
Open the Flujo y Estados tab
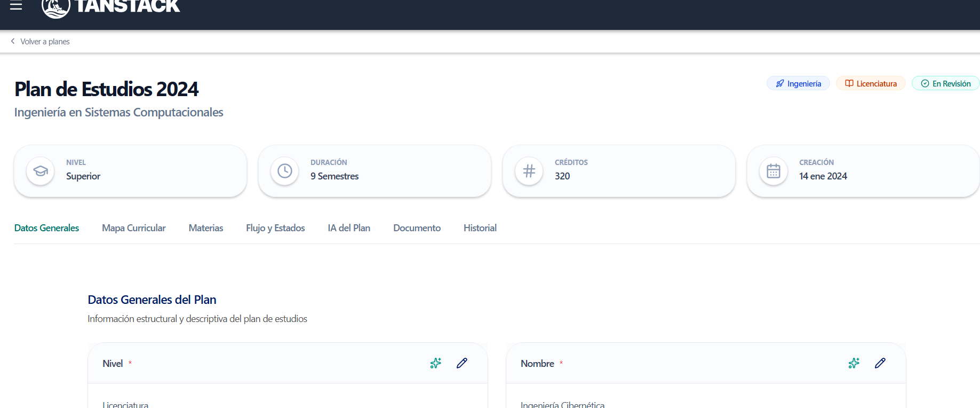[275, 228]
